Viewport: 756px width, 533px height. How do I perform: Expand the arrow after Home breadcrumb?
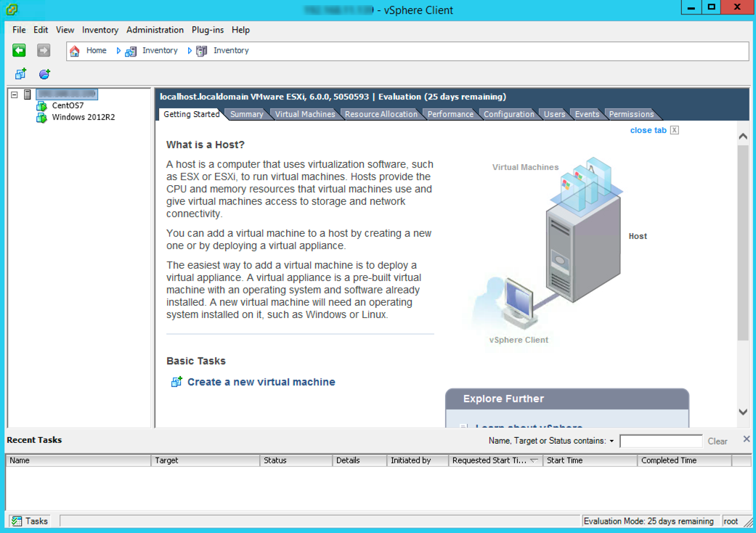118,51
